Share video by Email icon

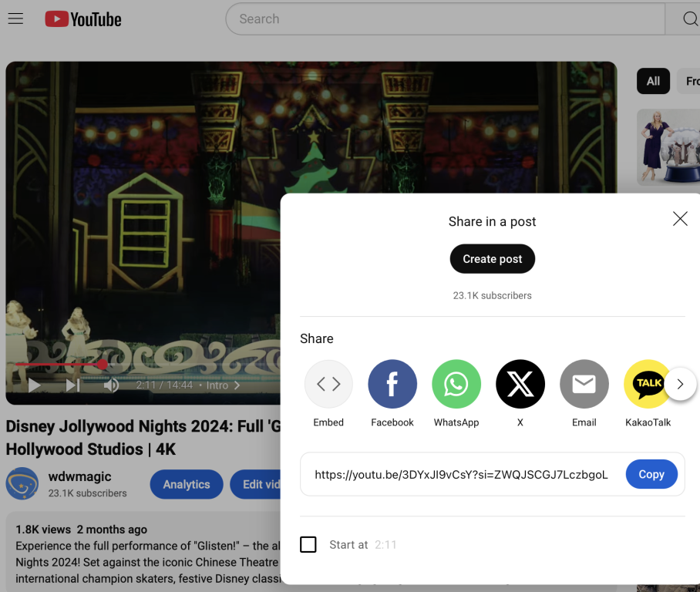pyautogui.click(x=584, y=384)
